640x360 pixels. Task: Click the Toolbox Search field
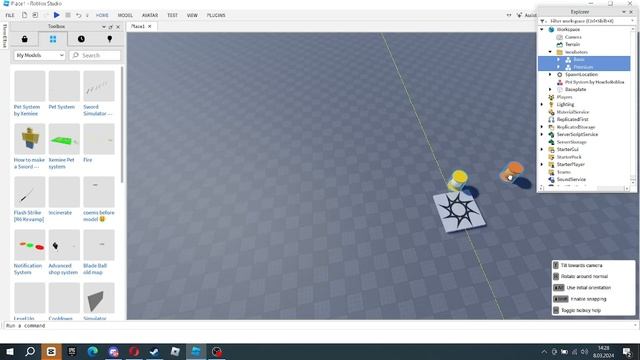[95, 55]
